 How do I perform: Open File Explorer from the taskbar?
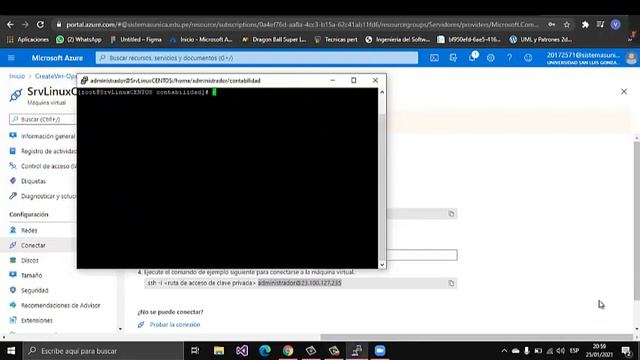tap(219, 351)
